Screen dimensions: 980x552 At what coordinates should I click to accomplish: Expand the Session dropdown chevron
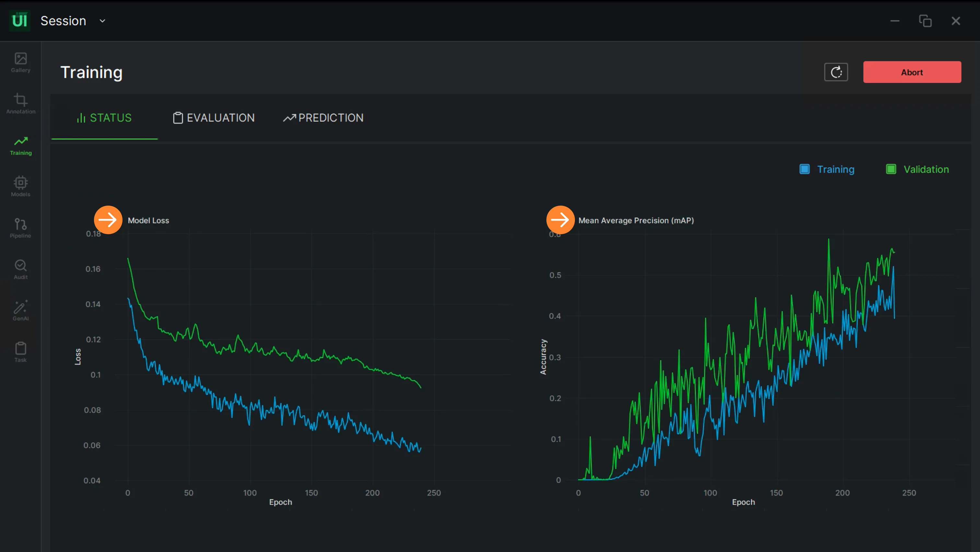point(102,21)
